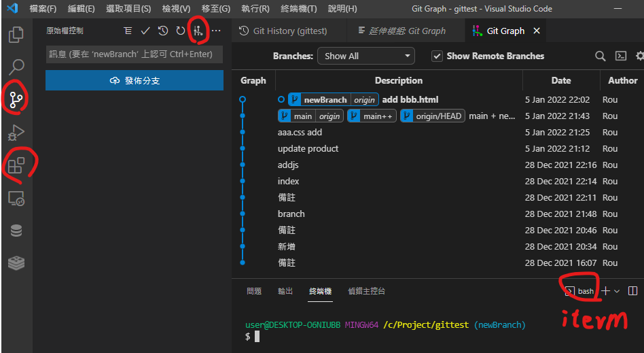Screen dimensions: 644x353
Task: Click the VS Code logo icon
Action: [x=13, y=8]
